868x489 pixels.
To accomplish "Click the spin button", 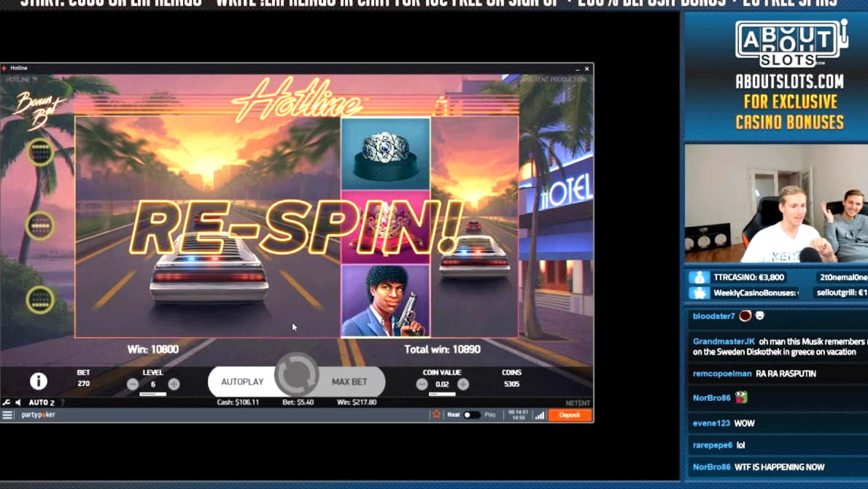I will click(297, 375).
